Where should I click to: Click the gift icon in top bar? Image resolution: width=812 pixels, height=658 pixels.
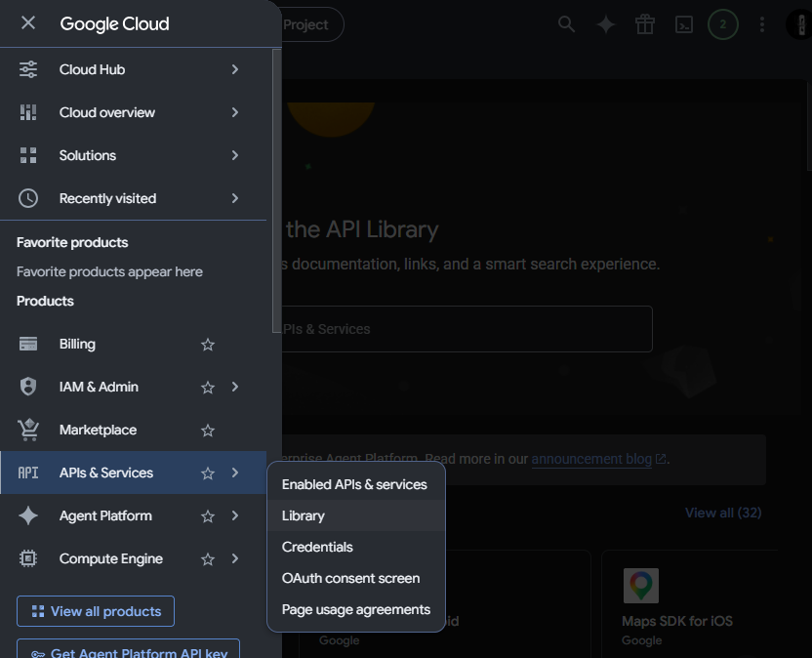(645, 24)
